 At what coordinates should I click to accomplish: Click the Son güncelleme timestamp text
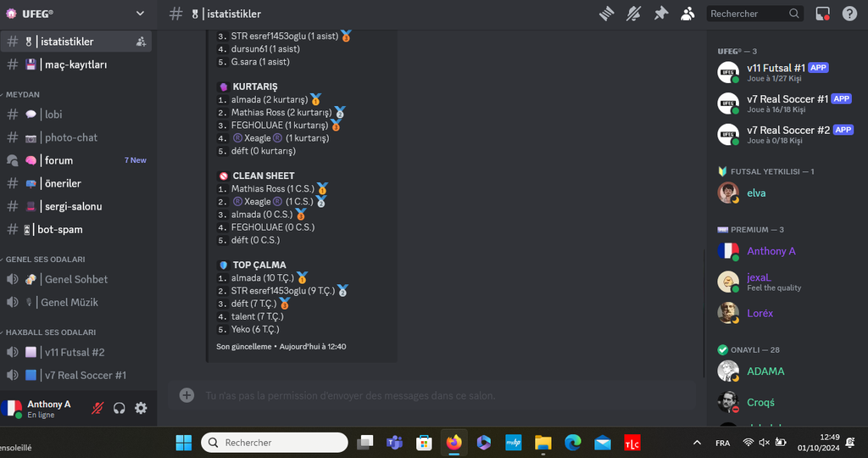pos(281,347)
